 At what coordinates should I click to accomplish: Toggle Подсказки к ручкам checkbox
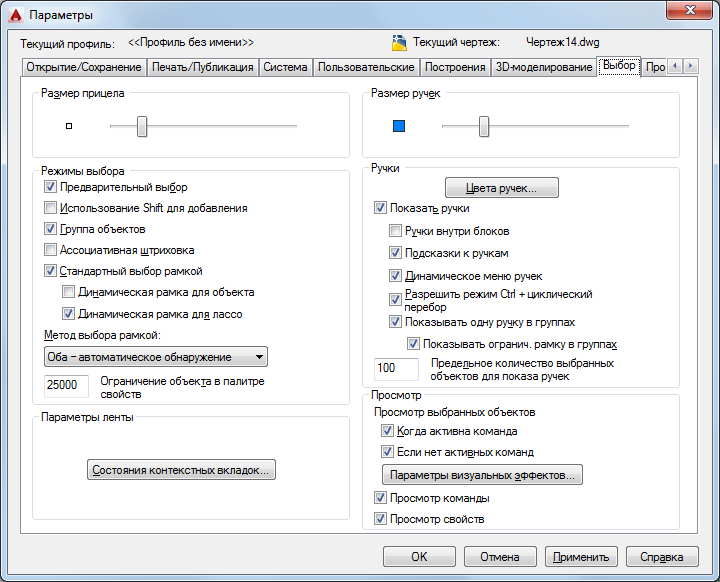(x=395, y=253)
